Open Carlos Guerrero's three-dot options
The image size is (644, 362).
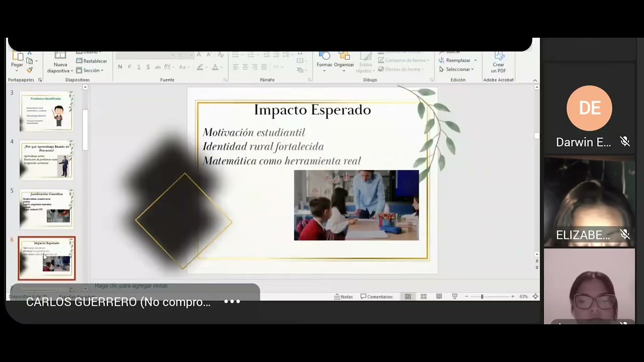tap(232, 302)
